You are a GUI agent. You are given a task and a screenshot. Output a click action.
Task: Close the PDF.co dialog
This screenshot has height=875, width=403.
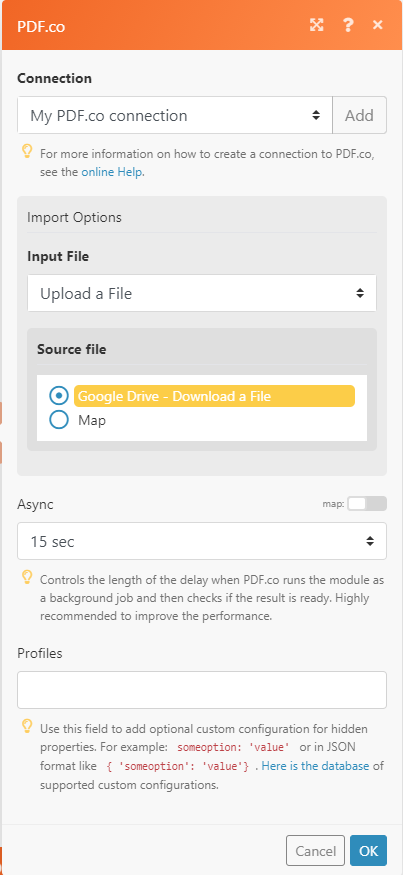click(378, 25)
